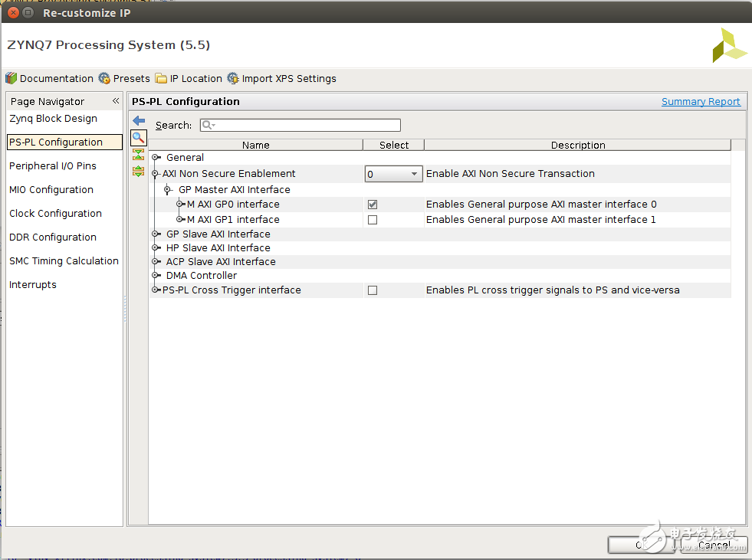
Task: Collapse all tree rows using the sidebar icon
Action: pos(139,155)
